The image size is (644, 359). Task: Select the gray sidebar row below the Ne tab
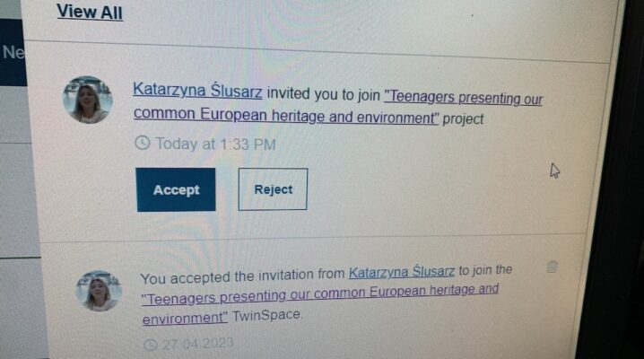coord(15,115)
